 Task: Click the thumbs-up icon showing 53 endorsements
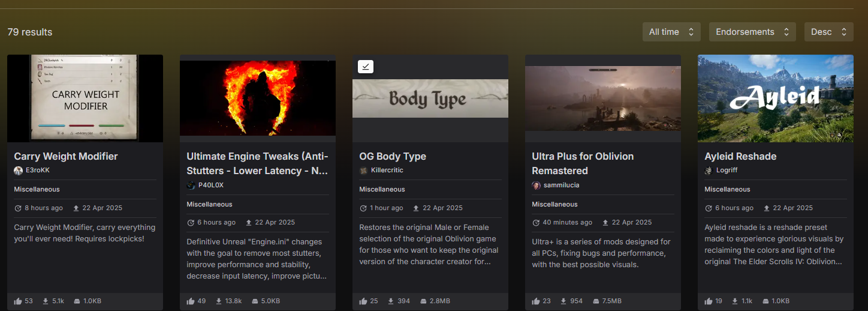[18, 301]
